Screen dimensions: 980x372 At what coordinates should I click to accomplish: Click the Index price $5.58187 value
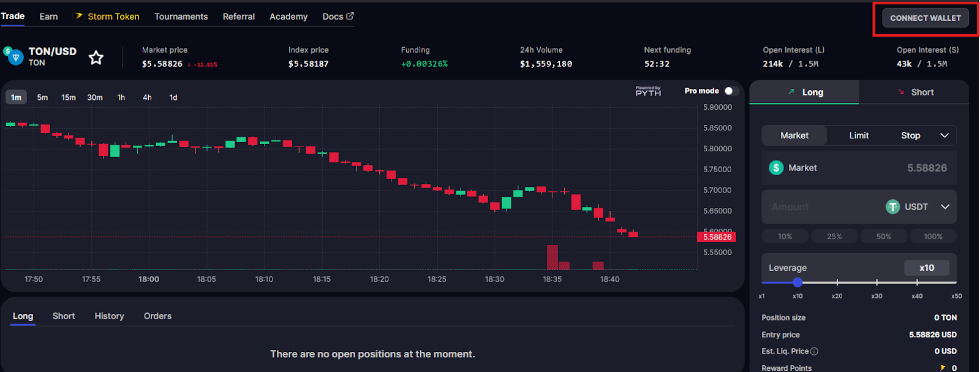309,64
